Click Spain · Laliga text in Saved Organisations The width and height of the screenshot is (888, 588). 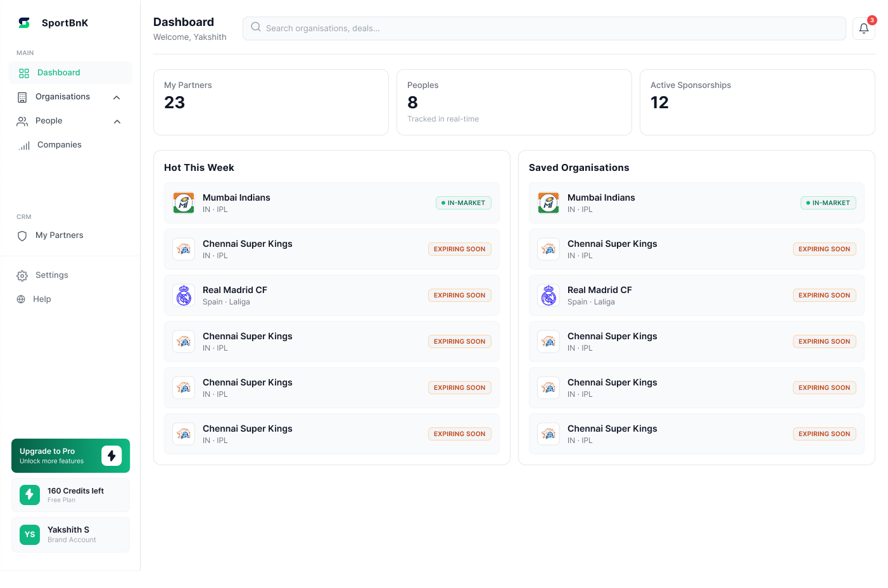click(x=591, y=302)
